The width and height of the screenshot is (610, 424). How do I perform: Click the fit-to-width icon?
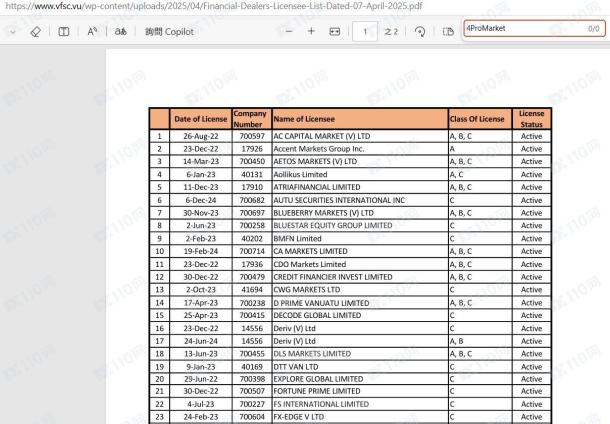335,32
